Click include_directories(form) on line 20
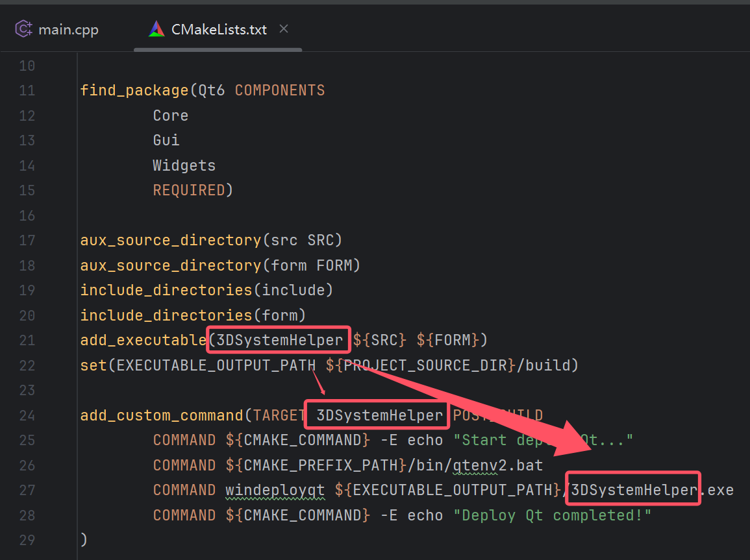This screenshot has height=560, width=750. click(193, 315)
